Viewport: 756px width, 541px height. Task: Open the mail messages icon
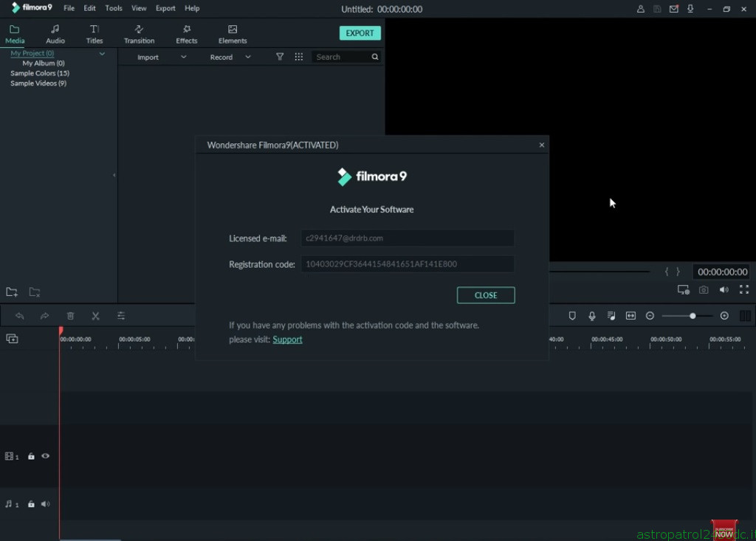tap(673, 9)
